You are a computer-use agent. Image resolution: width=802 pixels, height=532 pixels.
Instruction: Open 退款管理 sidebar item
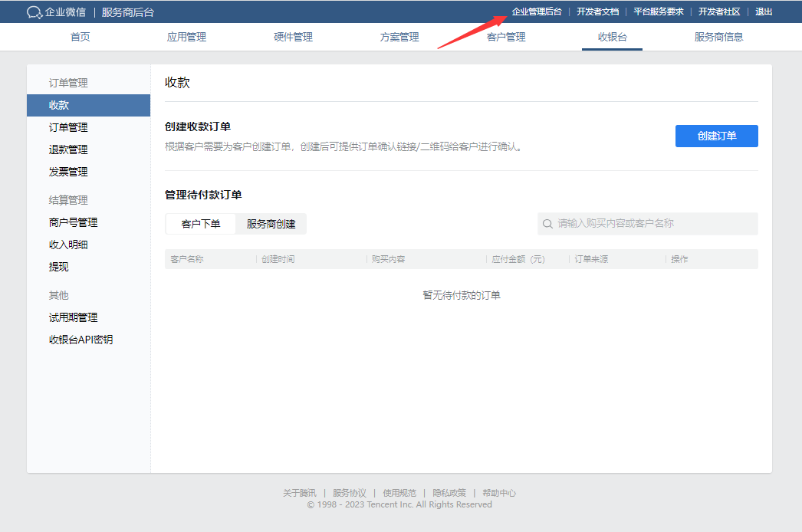tap(68, 149)
